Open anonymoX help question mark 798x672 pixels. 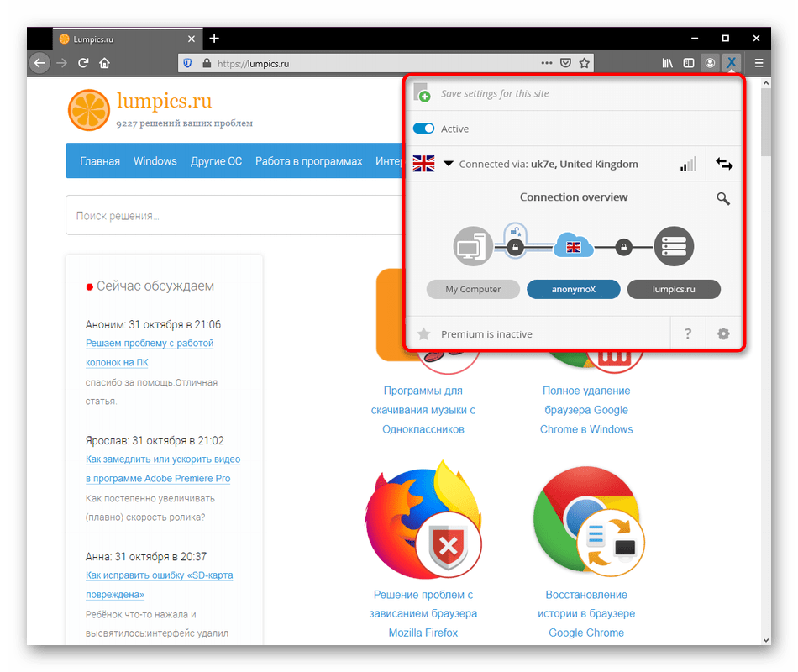[x=688, y=334]
